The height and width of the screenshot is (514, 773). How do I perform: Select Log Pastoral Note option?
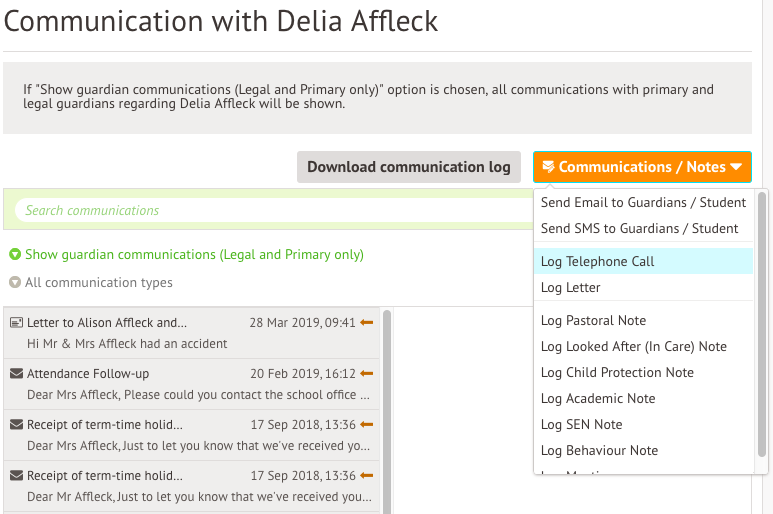point(593,321)
